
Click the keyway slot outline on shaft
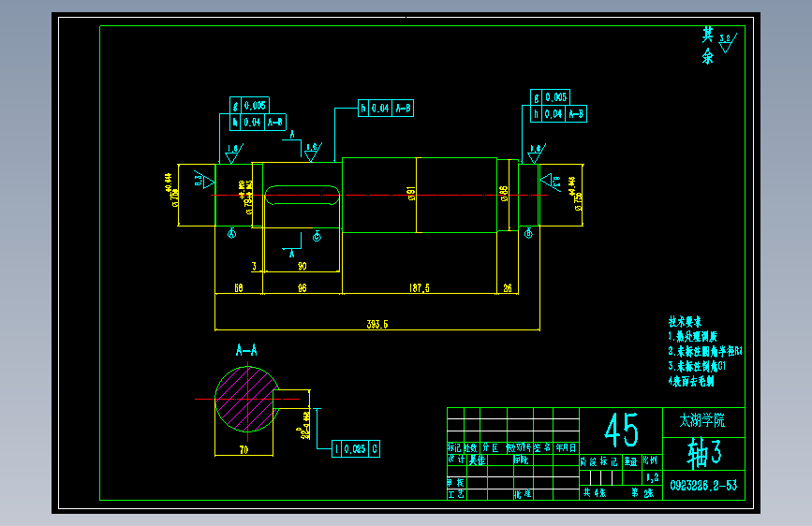pyautogui.click(x=303, y=196)
